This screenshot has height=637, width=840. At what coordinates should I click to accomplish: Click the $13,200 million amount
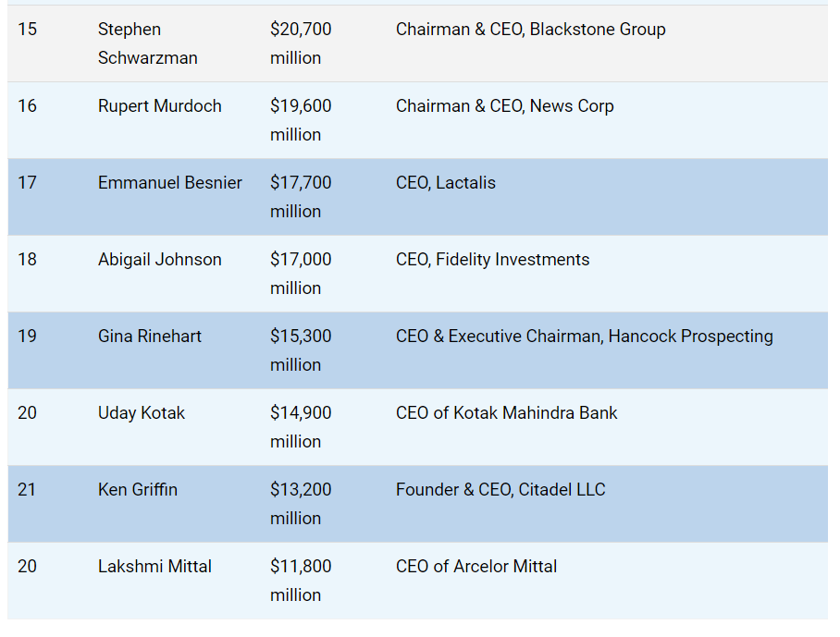(x=301, y=504)
